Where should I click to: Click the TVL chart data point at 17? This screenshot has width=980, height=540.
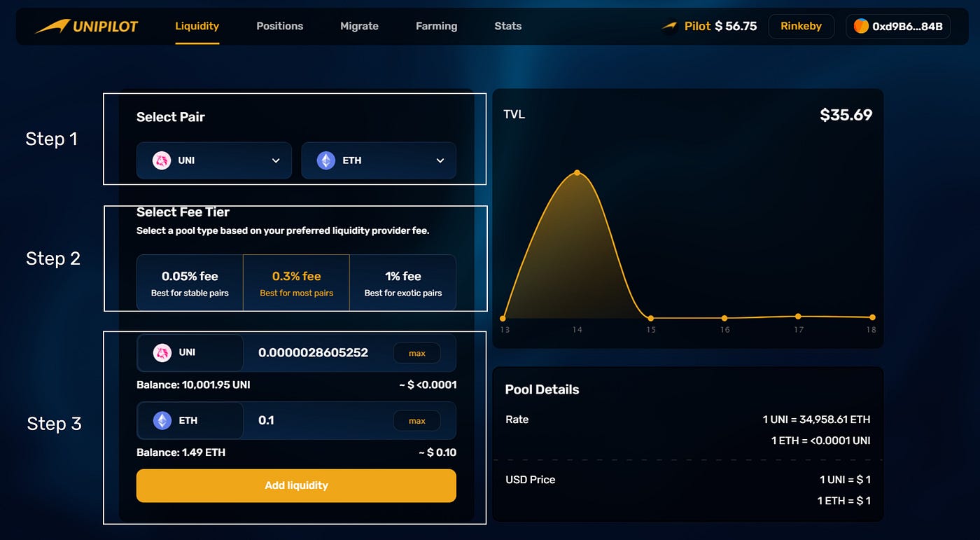pyautogui.click(x=798, y=317)
